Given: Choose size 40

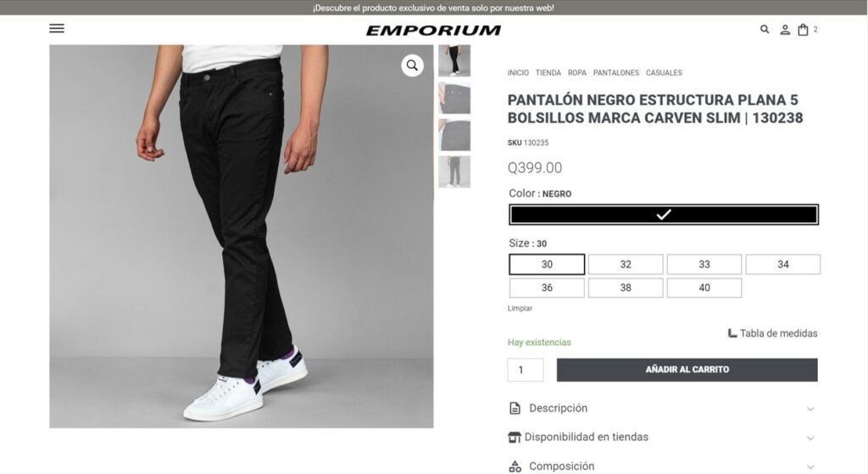Looking at the screenshot, I should (x=704, y=288).
